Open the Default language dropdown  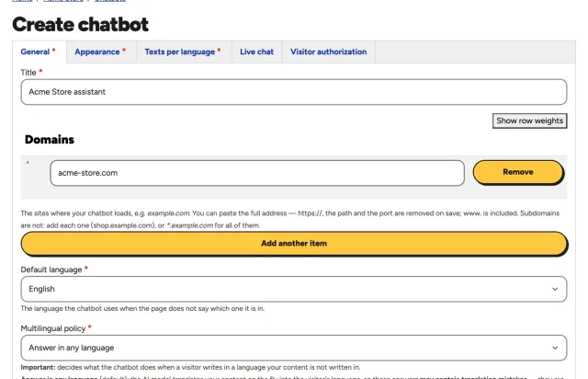click(294, 289)
